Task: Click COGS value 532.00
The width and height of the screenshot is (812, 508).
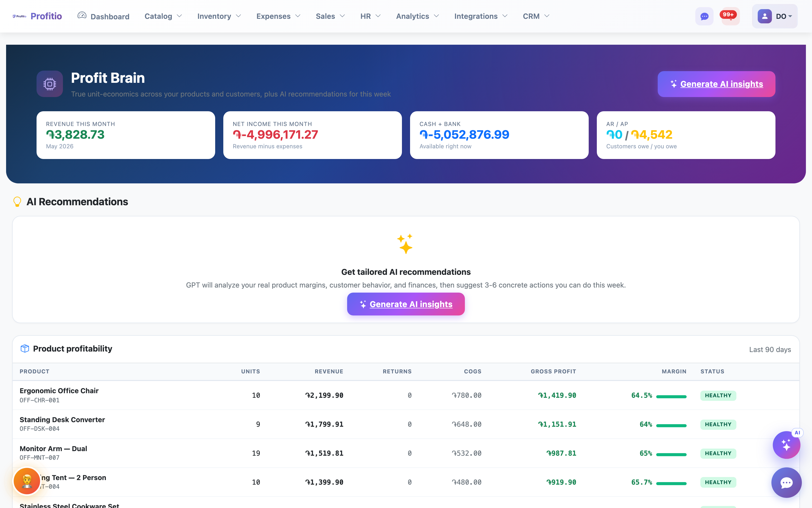Action: [x=466, y=453]
